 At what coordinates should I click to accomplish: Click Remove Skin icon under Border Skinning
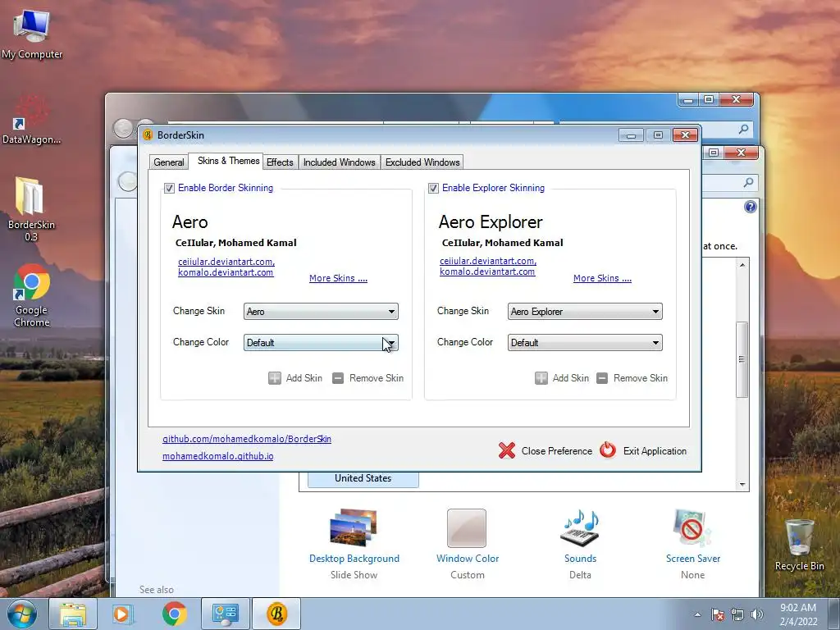pos(337,378)
